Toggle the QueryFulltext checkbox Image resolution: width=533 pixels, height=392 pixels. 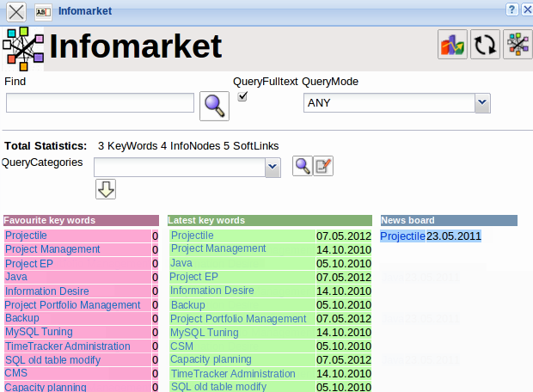pyautogui.click(x=242, y=97)
